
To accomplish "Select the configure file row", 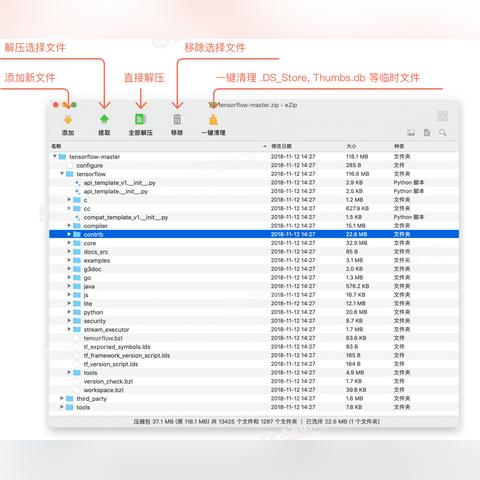I will (x=254, y=165).
